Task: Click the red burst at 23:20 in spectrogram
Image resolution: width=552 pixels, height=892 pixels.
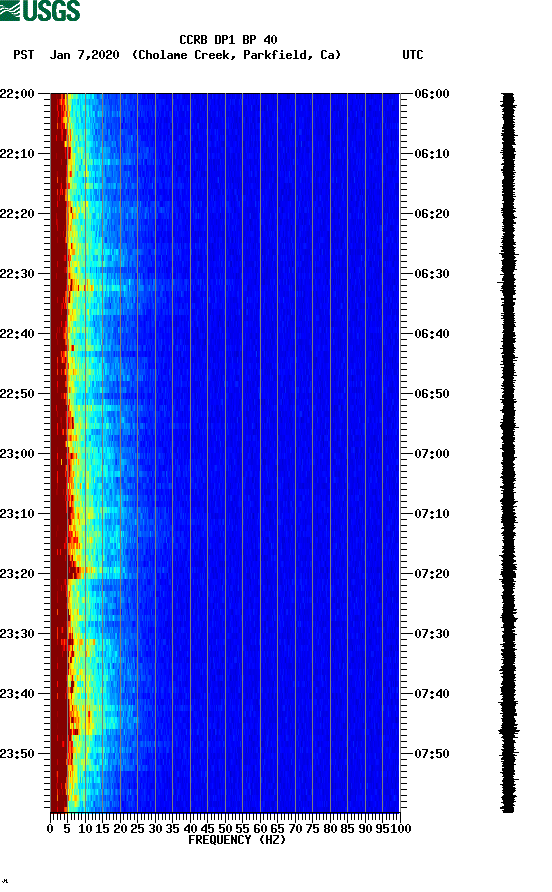Action: click(76, 572)
